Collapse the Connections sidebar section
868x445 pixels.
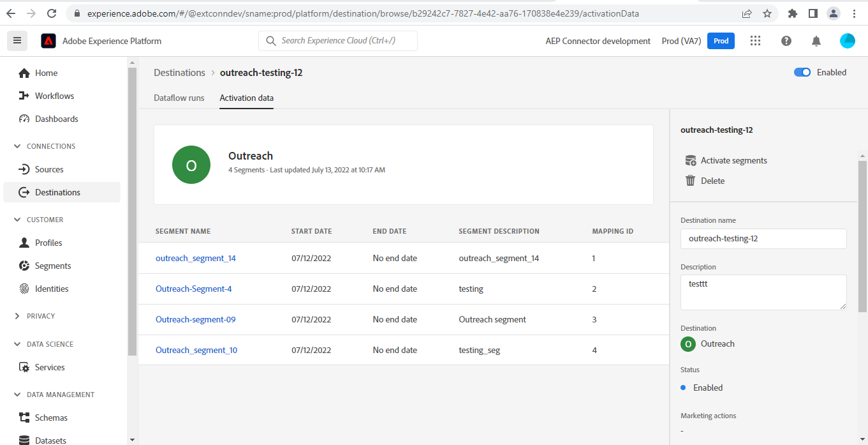pyautogui.click(x=17, y=146)
